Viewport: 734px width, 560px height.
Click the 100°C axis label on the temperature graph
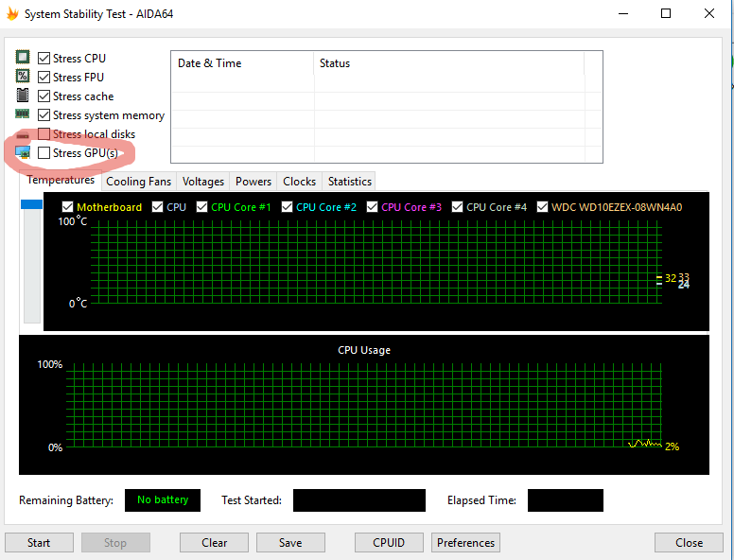pyautogui.click(x=73, y=221)
